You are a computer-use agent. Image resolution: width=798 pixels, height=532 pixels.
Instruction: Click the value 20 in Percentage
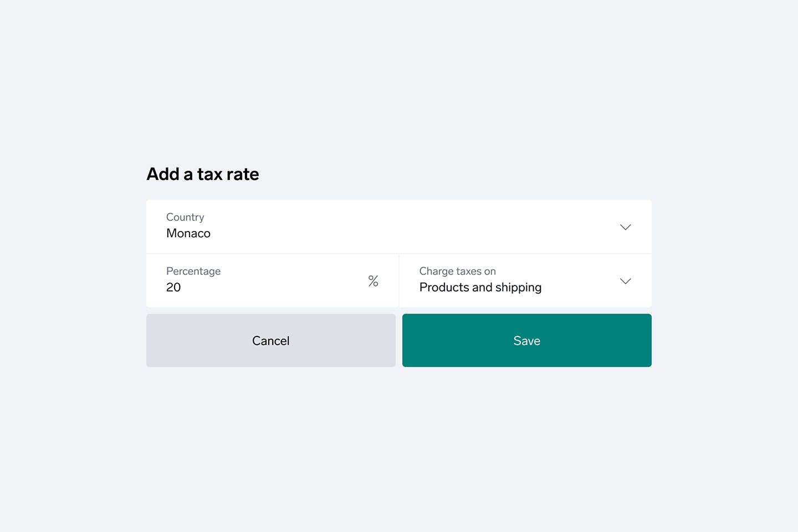pos(173,287)
